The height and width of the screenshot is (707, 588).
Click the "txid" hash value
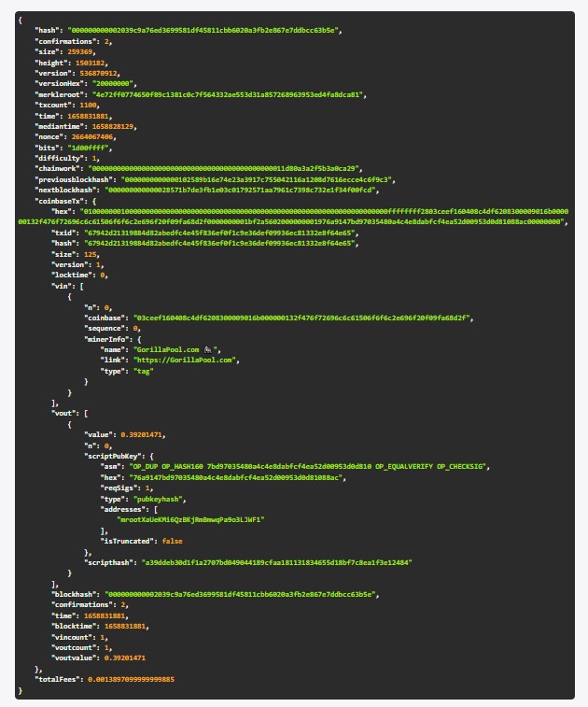coord(219,233)
